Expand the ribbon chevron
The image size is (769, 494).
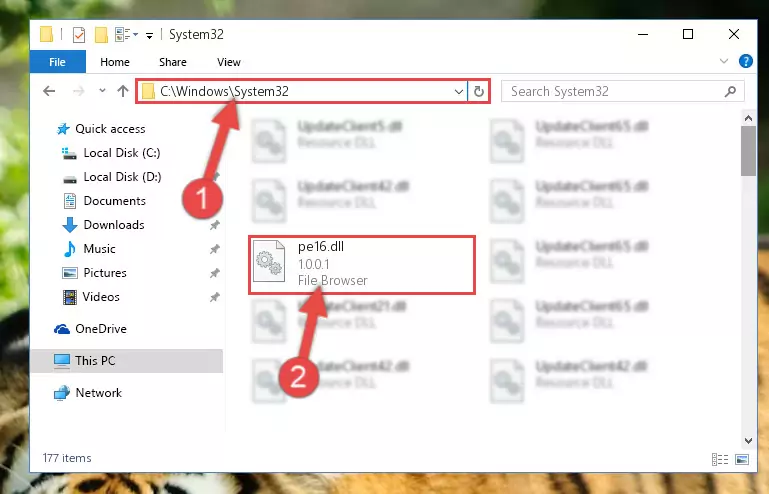[723, 61]
